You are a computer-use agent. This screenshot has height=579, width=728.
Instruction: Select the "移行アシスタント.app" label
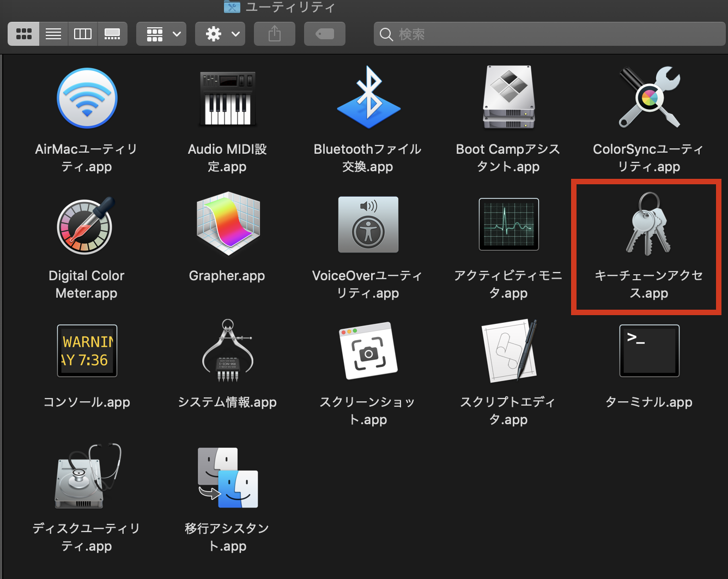(x=227, y=537)
